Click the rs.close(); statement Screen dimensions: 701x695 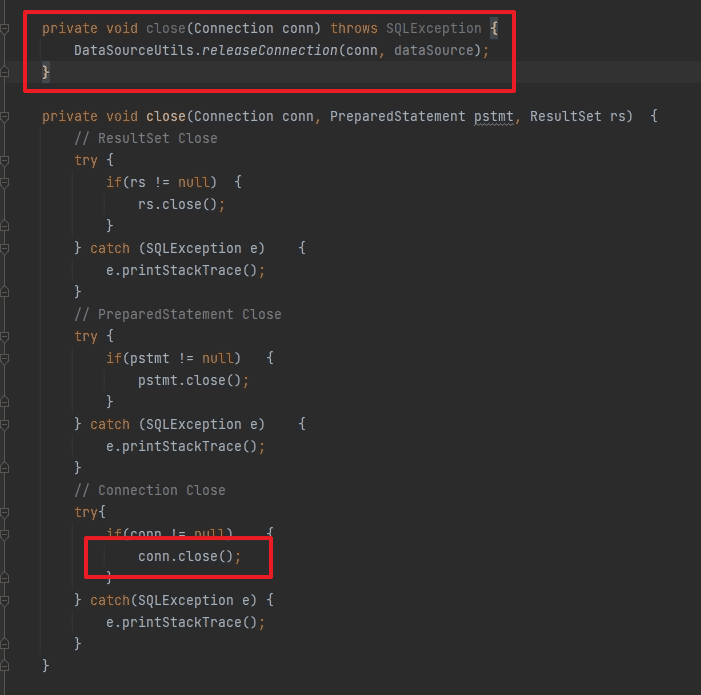point(182,205)
